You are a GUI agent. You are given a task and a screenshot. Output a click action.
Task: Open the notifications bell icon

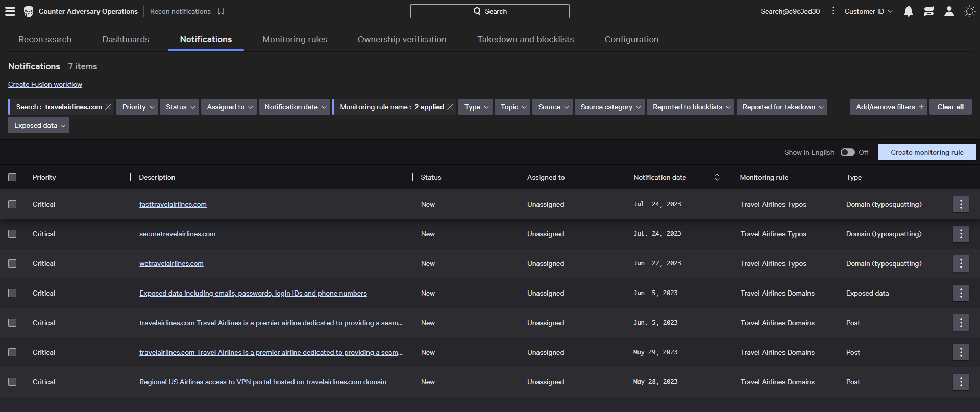click(x=909, y=11)
